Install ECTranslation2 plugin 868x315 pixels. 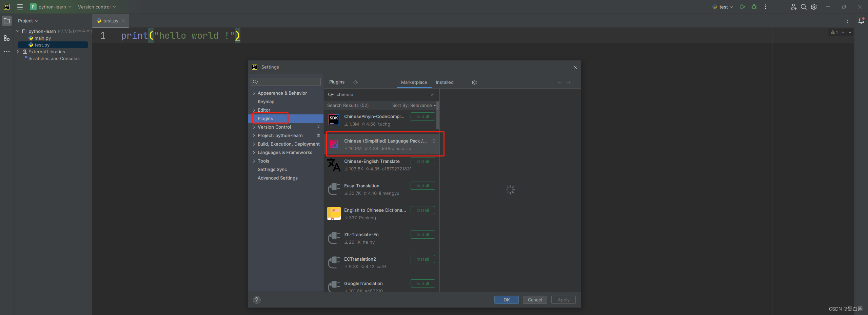(422, 259)
